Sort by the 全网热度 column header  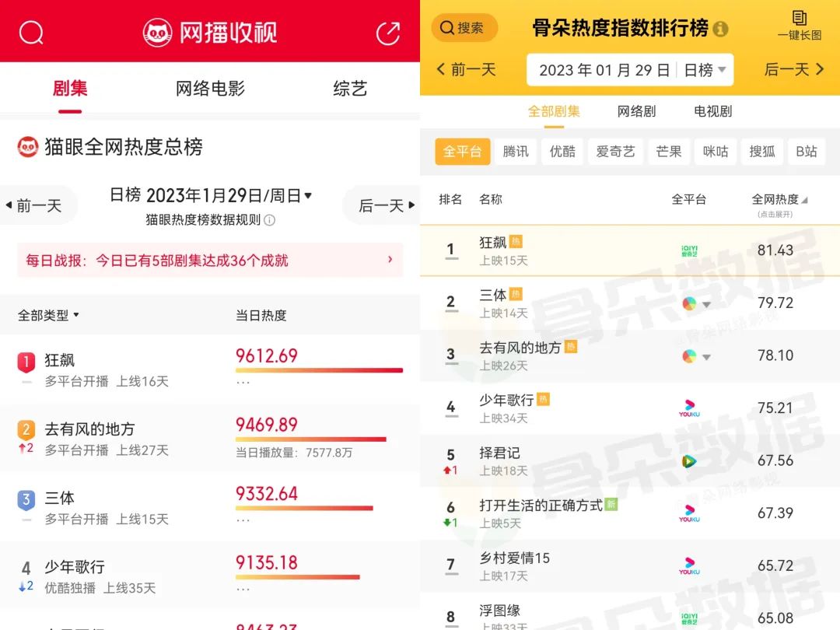pos(779,200)
